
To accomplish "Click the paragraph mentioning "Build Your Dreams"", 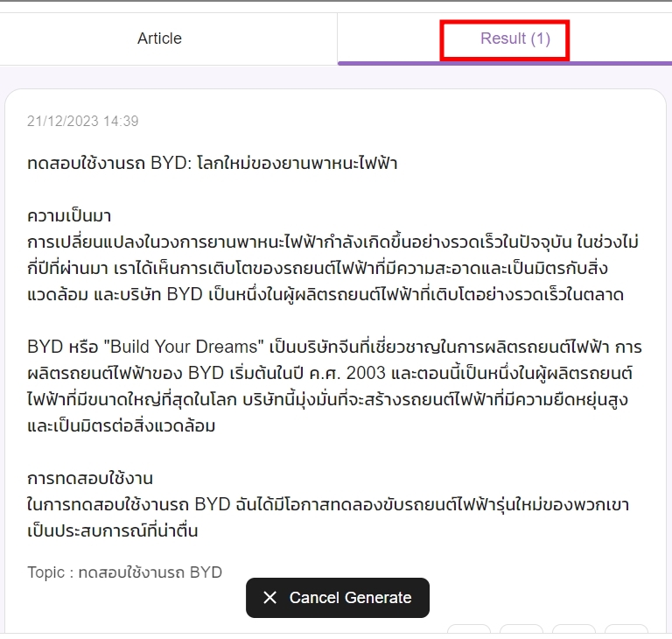I will pyautogui.click(x=334, y=386).
